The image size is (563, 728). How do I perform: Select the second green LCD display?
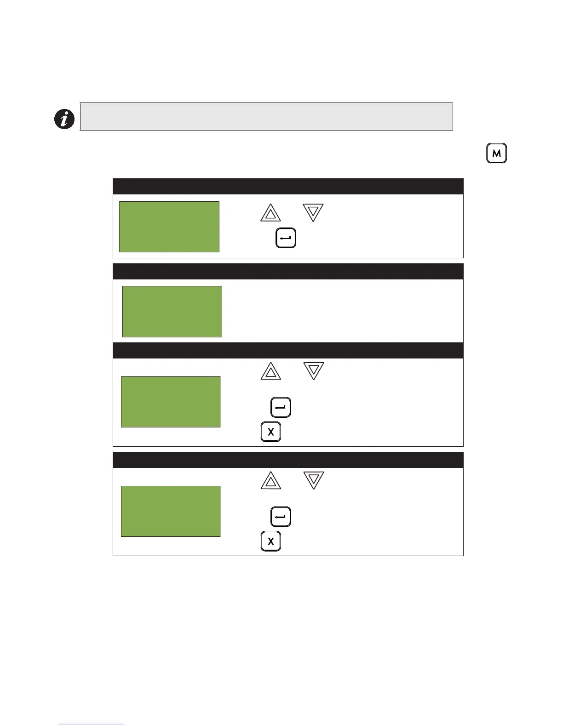point(172,312)
